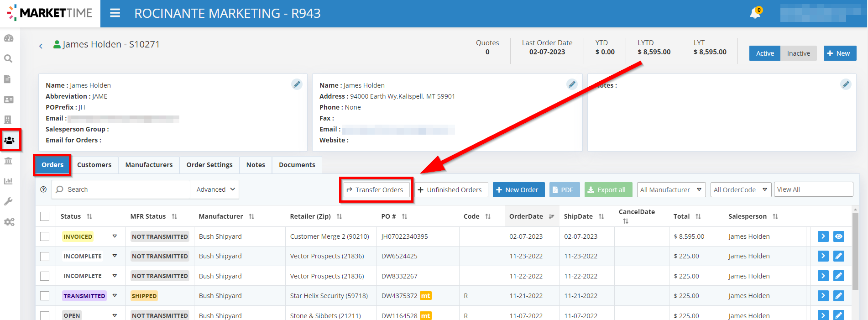Open the All Manufacturer dropdown
The height and width of the screenshot is (320, 868).
coord(671,189)
